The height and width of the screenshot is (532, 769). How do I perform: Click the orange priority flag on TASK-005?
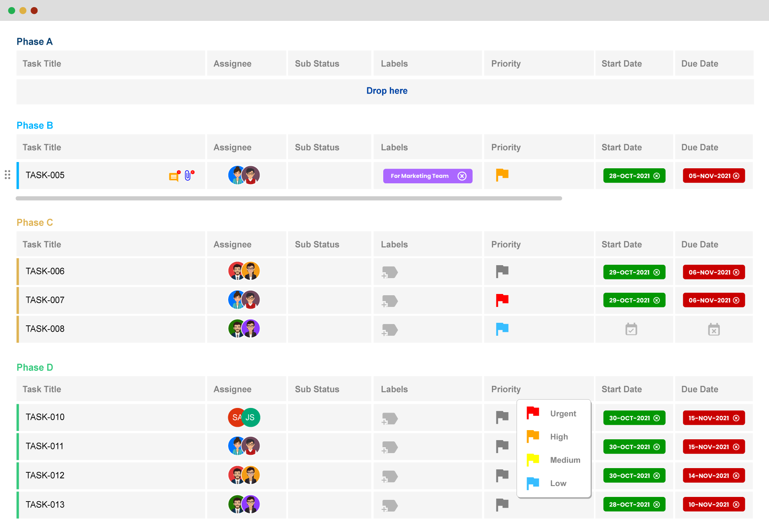click(502, 175)
